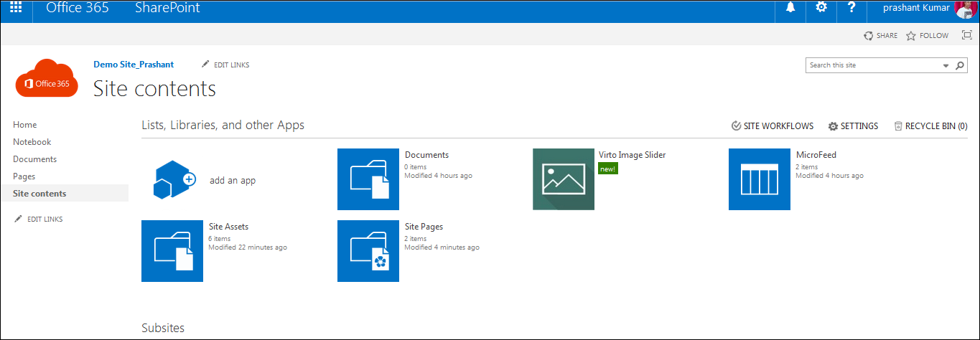Click the Site Assets title
The height and width of the screenshot is (340, 980).
[x=228, y=227]
